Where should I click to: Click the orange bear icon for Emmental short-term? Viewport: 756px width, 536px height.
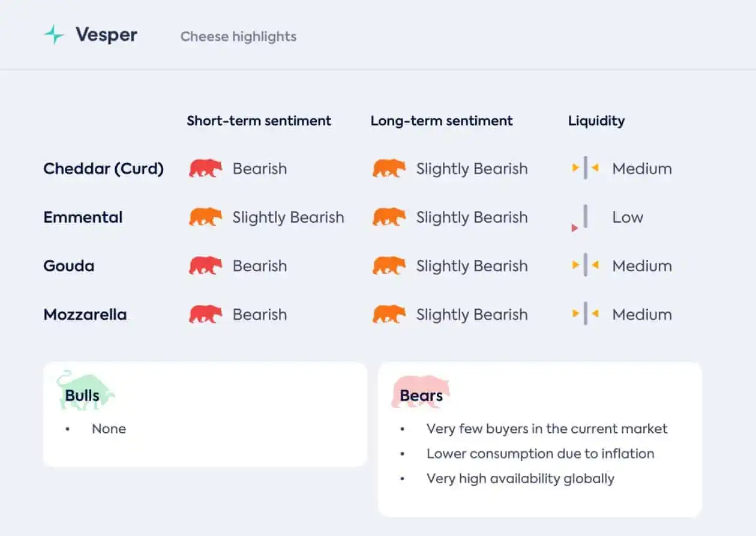(206, 217)
